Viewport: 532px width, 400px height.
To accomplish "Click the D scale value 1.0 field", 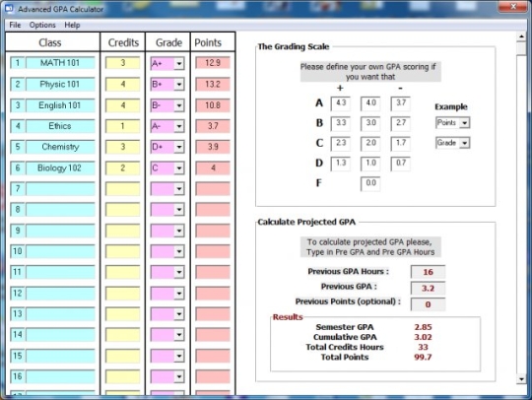I will [x=370, y=164].
